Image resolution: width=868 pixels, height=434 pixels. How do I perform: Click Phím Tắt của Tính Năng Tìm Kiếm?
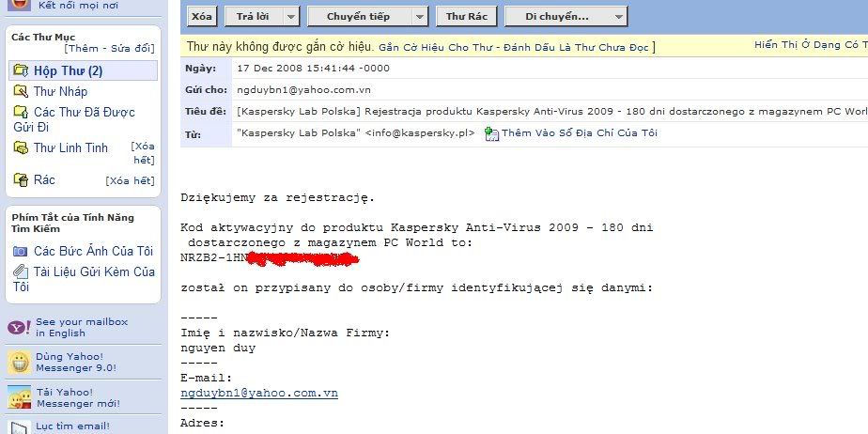72,223
